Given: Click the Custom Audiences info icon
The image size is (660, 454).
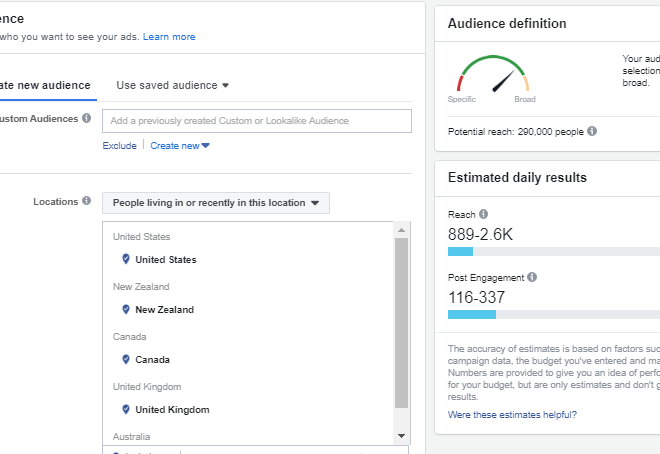Looking at the screenshot, I should click(x=87, y=118).
